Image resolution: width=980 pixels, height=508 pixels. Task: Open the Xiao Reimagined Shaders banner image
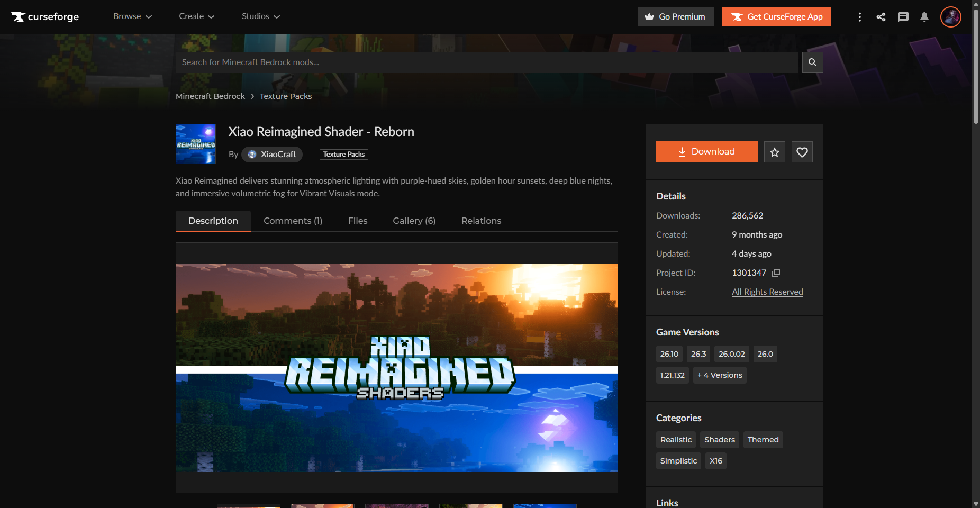tap(397, 368)
